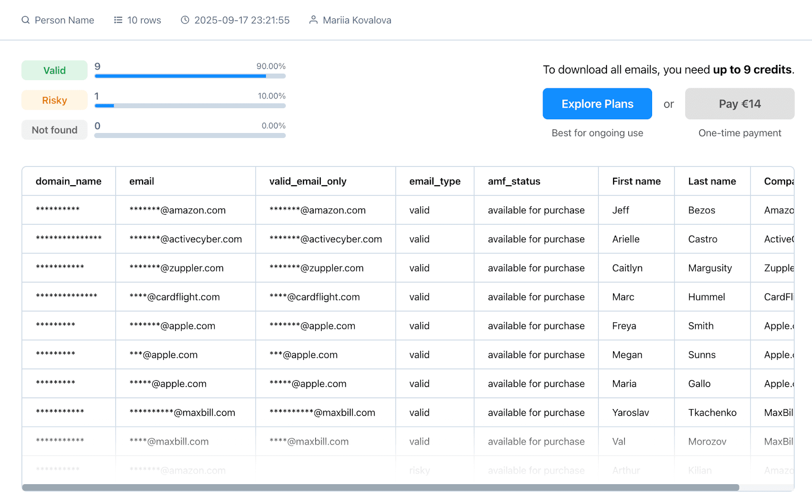
Task: Click the horizontal table scrollbar
Action: [x=381, y=488]
